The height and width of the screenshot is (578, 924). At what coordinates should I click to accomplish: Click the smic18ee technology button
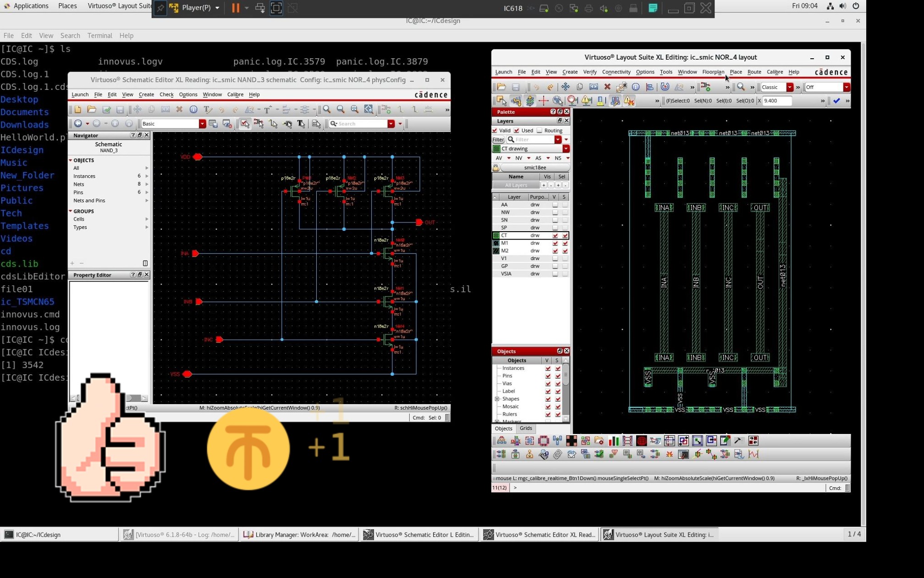[535, 167]
